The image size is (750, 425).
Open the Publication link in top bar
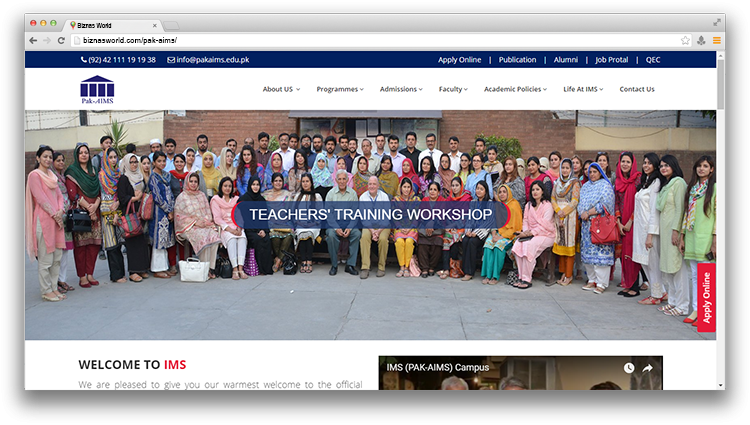point(517,60)
